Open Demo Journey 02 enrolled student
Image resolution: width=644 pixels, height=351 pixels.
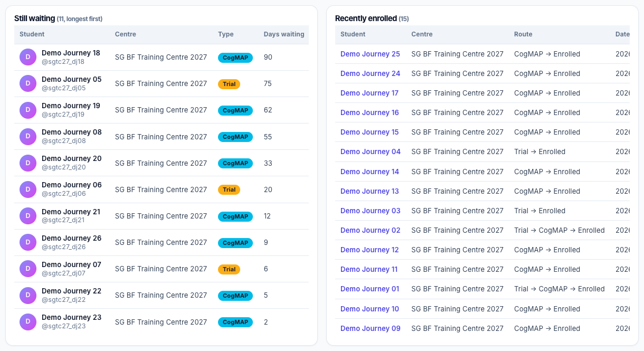point(371,230)
